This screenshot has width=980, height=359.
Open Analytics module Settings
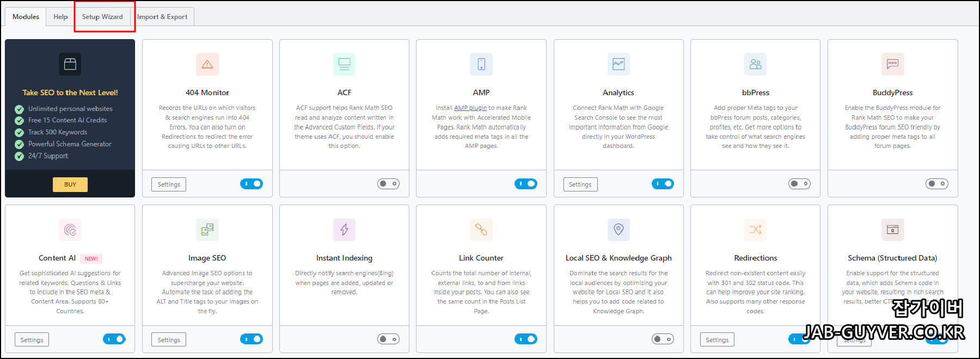point(580,184)
